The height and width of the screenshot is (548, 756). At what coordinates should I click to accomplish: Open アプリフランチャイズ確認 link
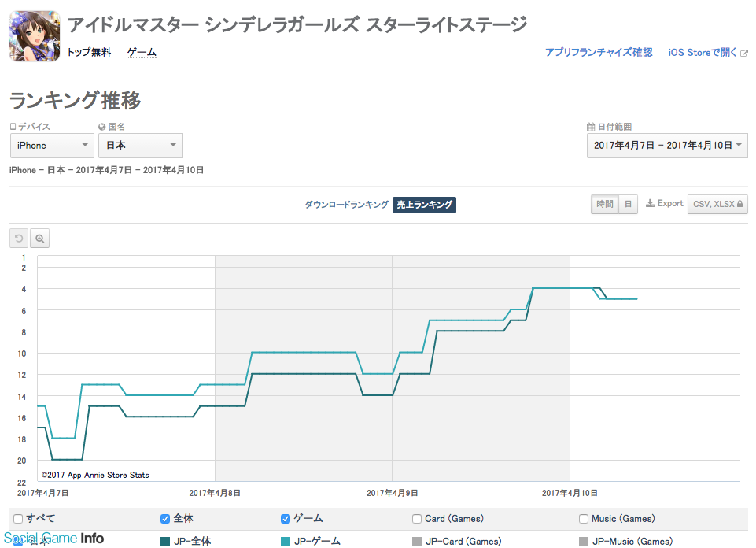pos(599,52)
